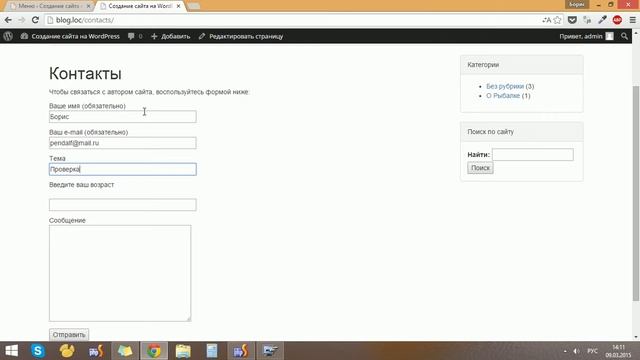Click the Pocket extension icon

tap(572, 20)
